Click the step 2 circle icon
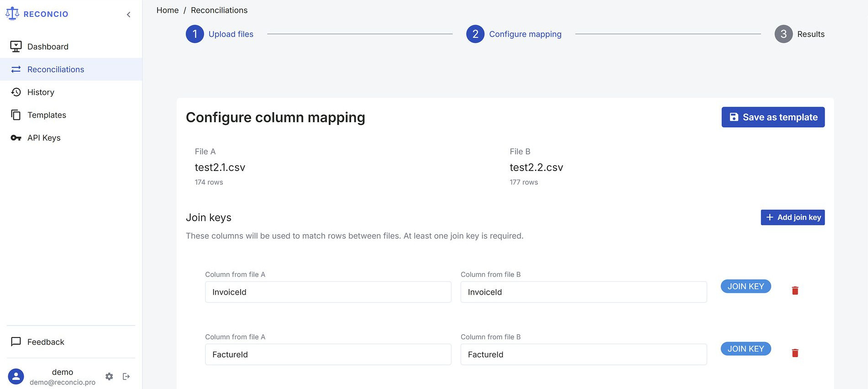 click(x=475, y=34)
